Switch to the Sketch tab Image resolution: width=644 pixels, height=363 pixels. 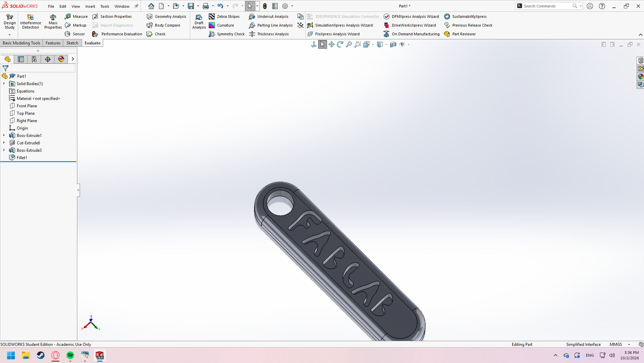point(72,43)
